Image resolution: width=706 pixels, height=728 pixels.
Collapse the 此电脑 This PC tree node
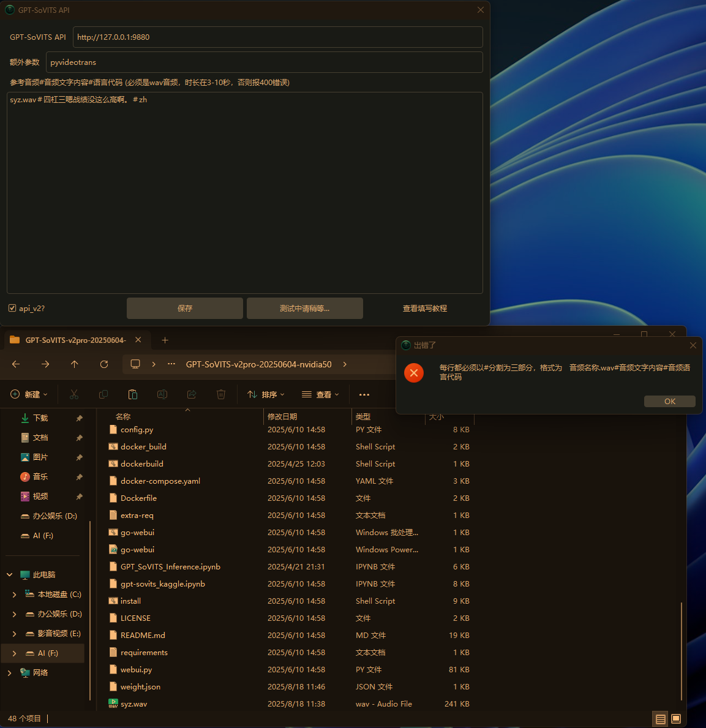coord(10,575)
